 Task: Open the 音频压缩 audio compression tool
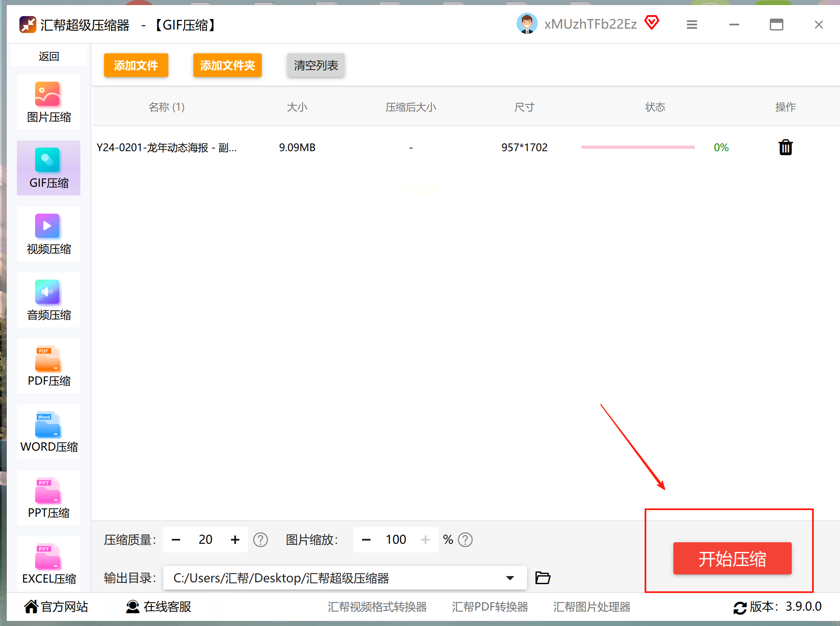(x=49, y=300)
